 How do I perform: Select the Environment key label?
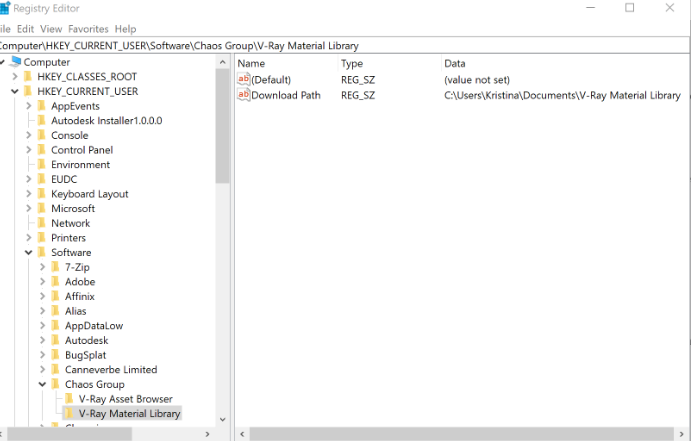[80, 164]
